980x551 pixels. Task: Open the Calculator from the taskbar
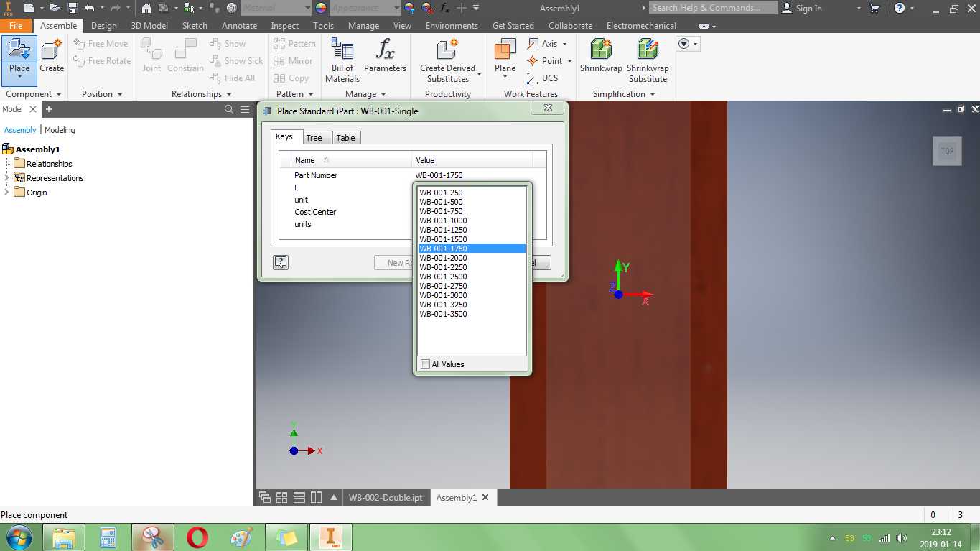[x=108, y=537]
